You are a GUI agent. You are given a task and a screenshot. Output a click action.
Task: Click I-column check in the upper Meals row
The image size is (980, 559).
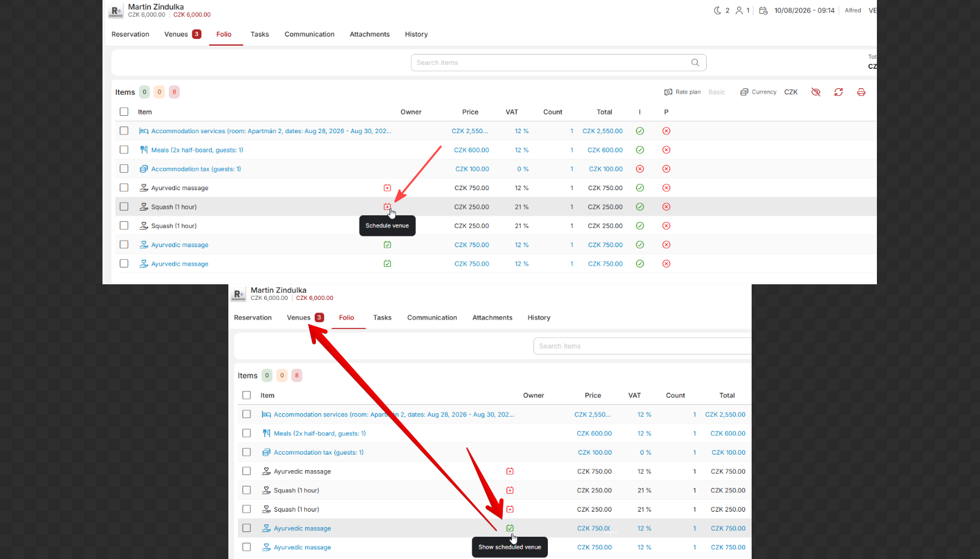640,150
